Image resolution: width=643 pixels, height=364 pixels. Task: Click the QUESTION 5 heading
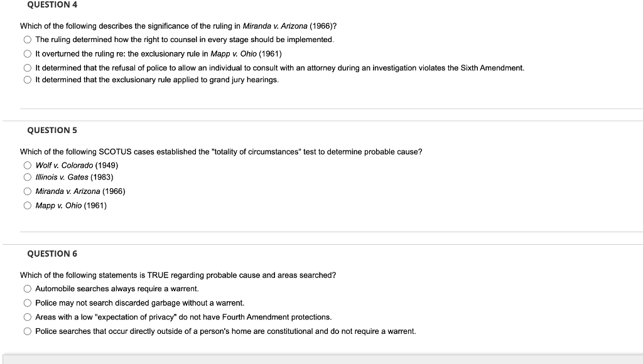click(51, 130)
